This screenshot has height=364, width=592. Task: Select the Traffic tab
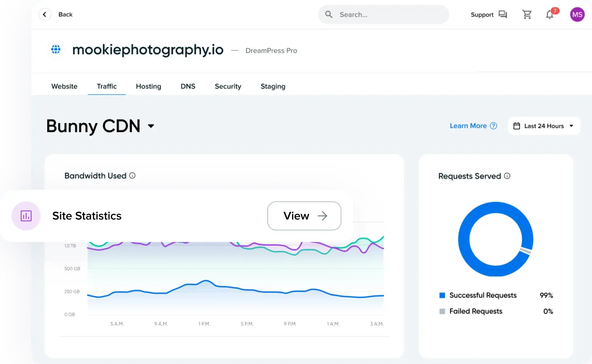107,86
